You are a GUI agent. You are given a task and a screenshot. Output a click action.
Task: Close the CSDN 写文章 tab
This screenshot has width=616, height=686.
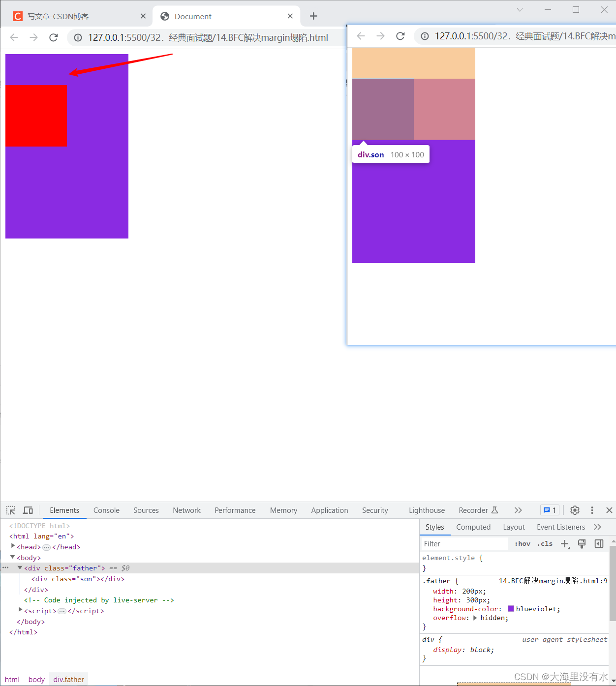(x=143, y=16)
